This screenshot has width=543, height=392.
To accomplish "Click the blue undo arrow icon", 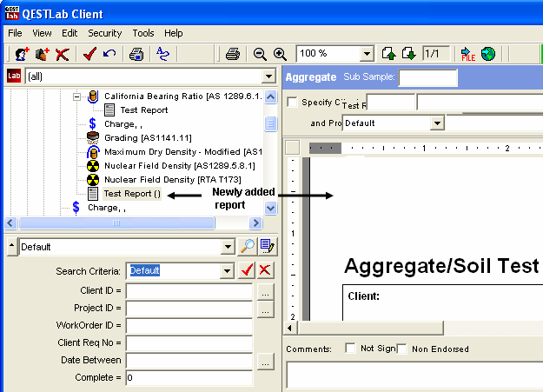I will point(109,54).
